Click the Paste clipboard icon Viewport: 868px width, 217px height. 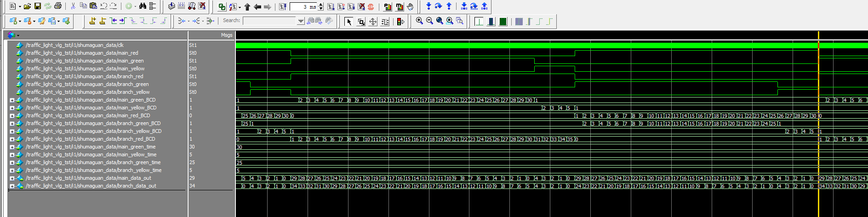pyautogui.click(x=93, y=6)
